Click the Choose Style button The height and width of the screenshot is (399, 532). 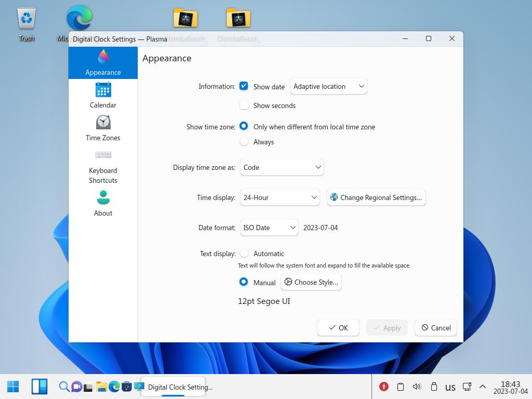311,282
